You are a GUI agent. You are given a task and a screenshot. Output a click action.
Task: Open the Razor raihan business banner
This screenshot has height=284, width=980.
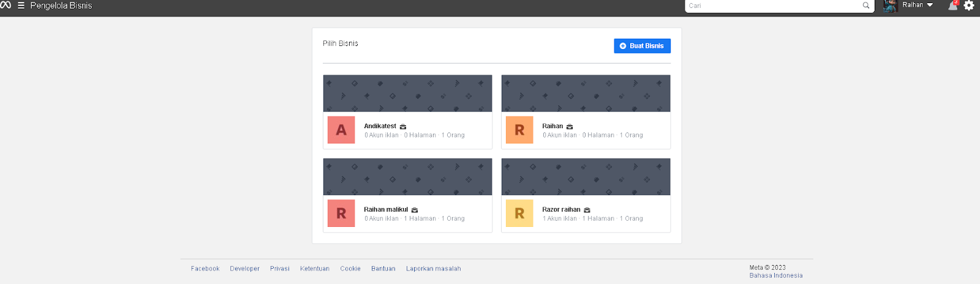tap(586, 177)
